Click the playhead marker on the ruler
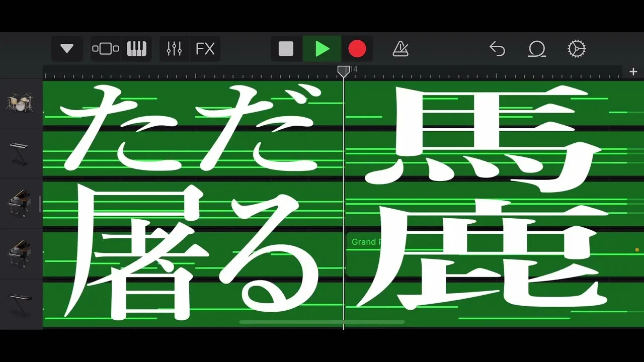This screenshot has height=362, width=644. [x=344, y=71]
